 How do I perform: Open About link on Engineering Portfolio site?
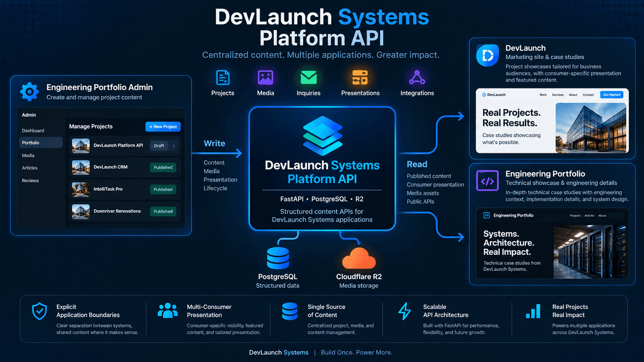coord(602,216)
